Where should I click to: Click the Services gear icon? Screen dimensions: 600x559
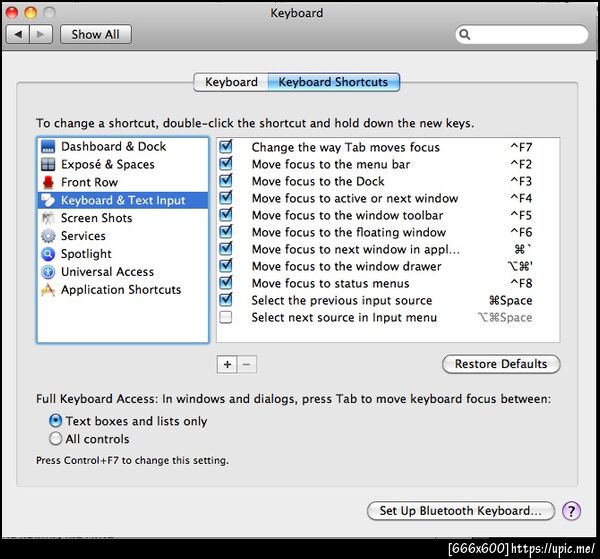tap(48, 236)
